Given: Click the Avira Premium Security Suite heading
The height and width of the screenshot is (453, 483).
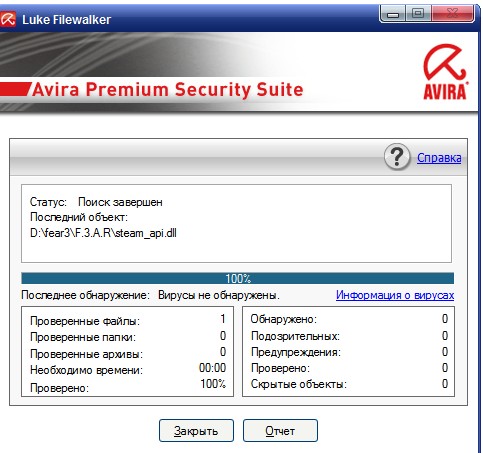Looking at the screenshot, I should coord(168,89).
